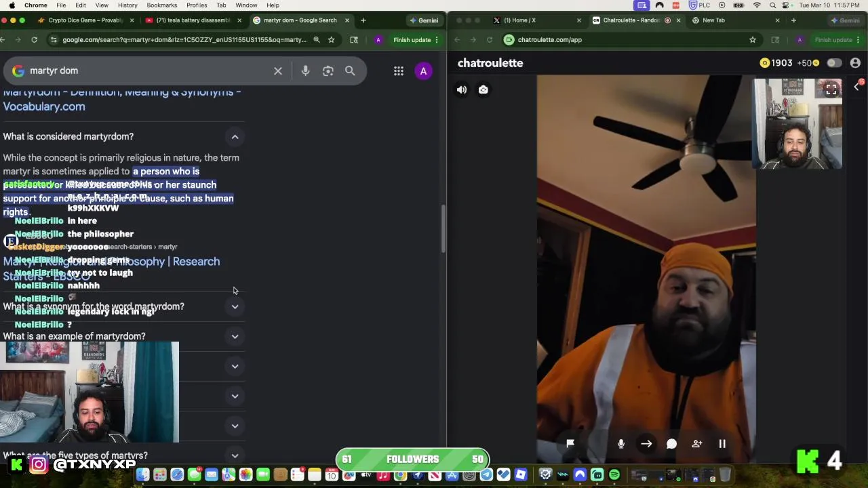Click the search result page scrollbar
This screenshot has height=488, width=868.
[x=443, y=228]
